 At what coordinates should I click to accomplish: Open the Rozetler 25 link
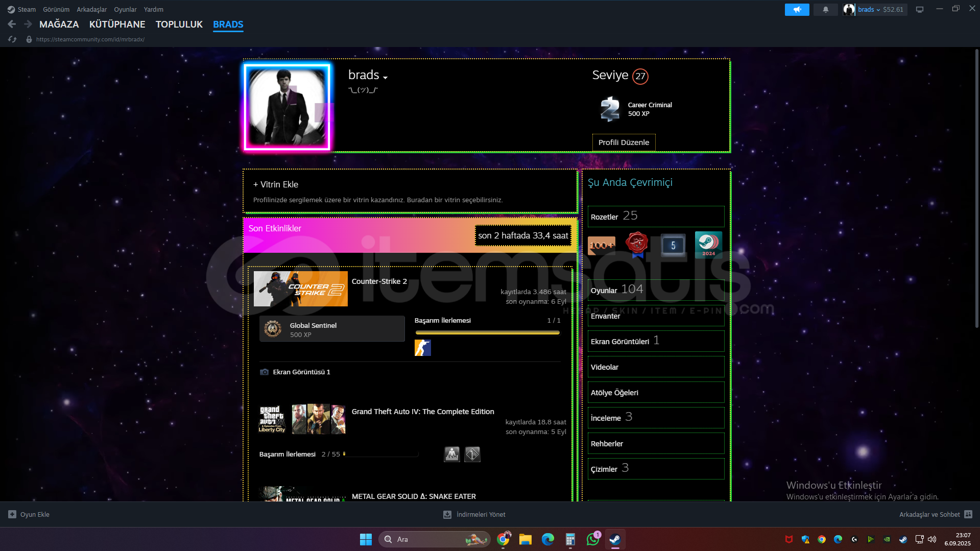tap(656, 216)
